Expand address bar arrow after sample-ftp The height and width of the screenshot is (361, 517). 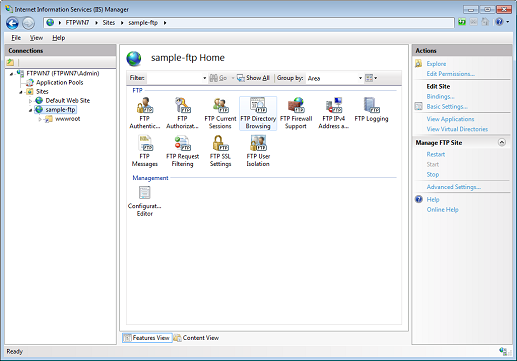click(x=165, y=23)
